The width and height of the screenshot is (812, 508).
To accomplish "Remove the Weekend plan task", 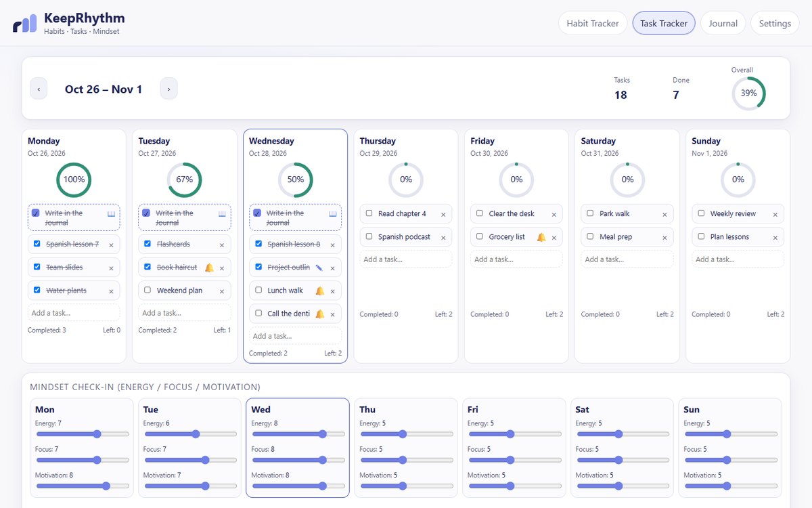I will pyautogui.click(x=222, y=291).
